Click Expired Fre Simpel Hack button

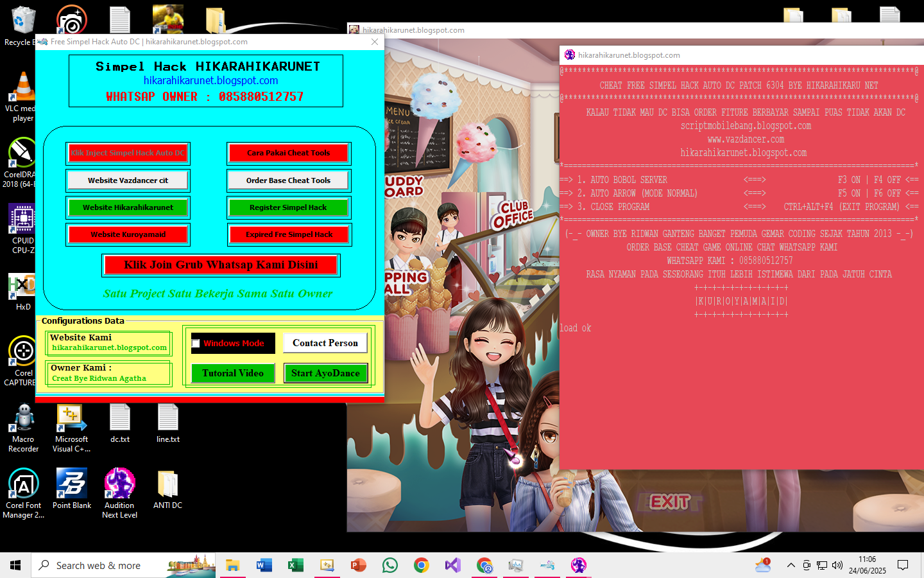coord(289,234)
